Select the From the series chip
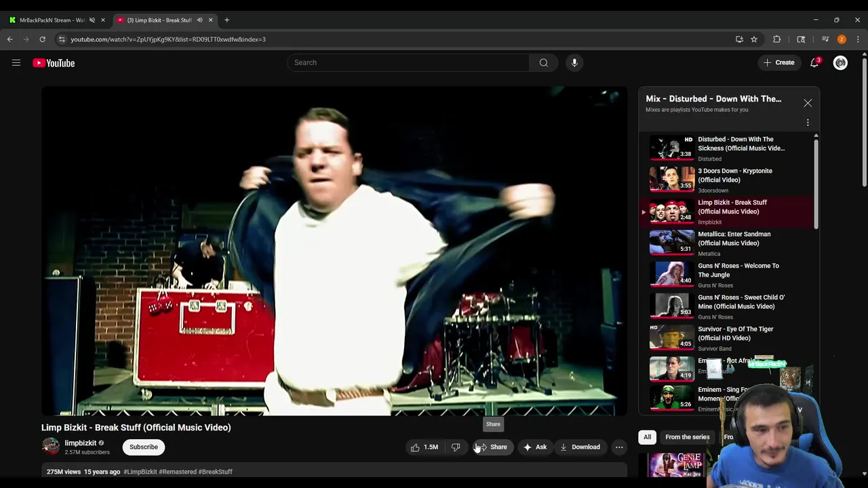 click(x=687, y=437)
